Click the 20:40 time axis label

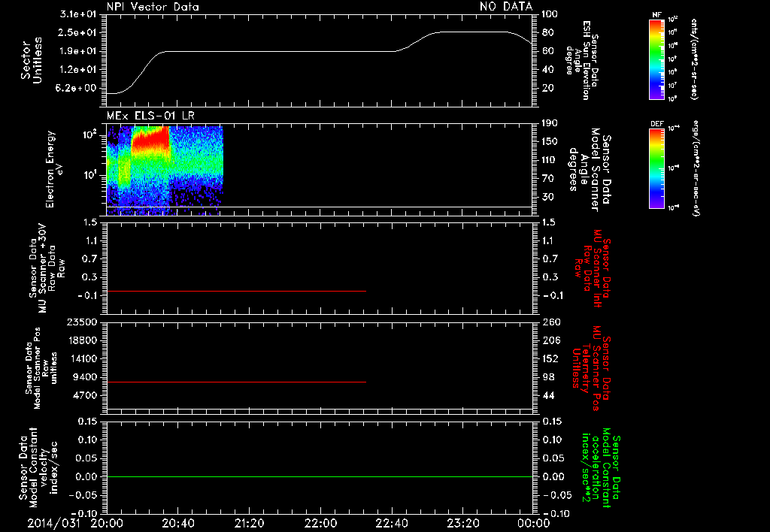(177, 523)
